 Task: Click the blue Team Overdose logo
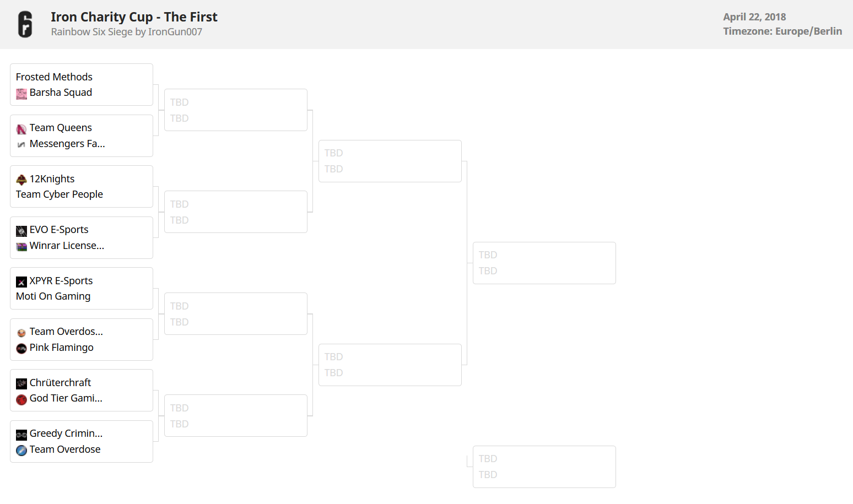(21, 450)
